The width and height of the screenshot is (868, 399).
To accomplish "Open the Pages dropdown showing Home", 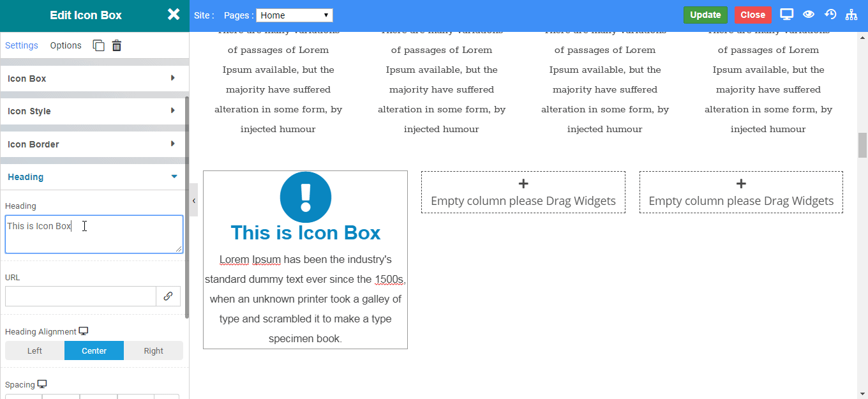I will [294, 15].
